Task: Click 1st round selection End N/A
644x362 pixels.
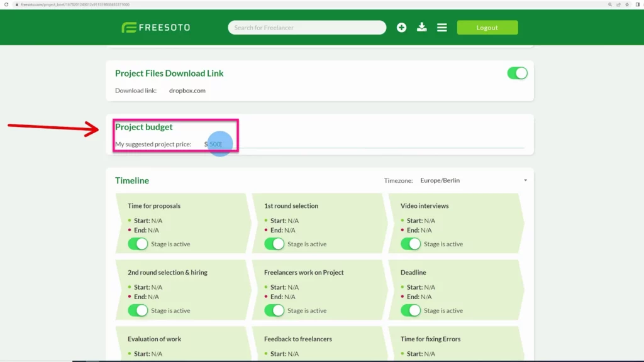Action: tap(282, 230)
